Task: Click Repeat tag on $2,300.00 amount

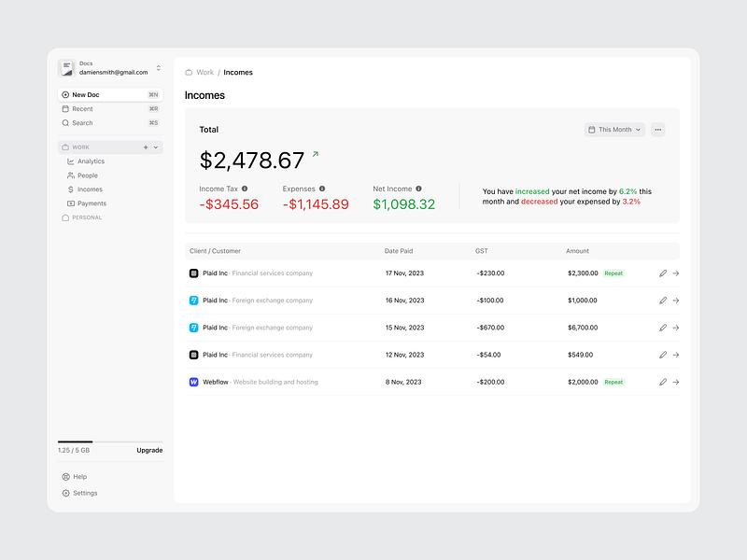Action: pos(613,273)
